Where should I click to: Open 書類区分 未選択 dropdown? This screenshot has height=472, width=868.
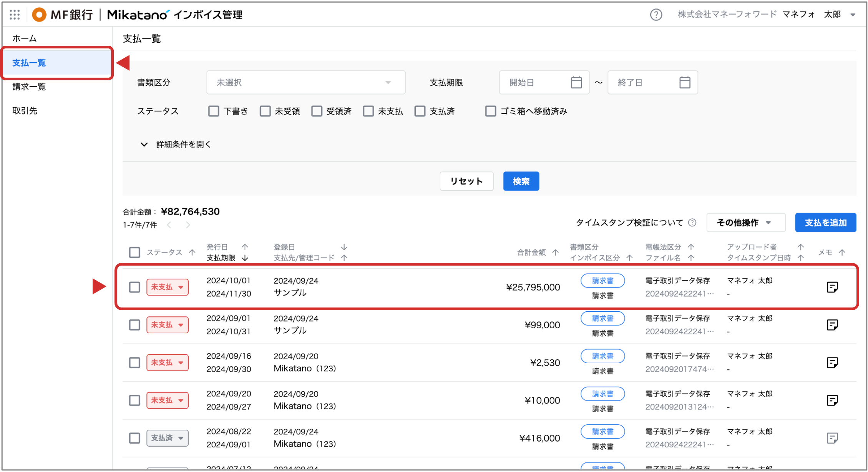[306, 82]
